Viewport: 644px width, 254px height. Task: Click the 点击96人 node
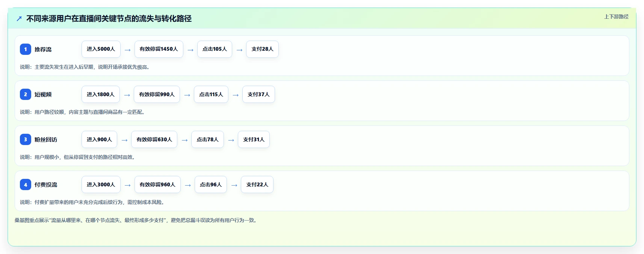211,184
